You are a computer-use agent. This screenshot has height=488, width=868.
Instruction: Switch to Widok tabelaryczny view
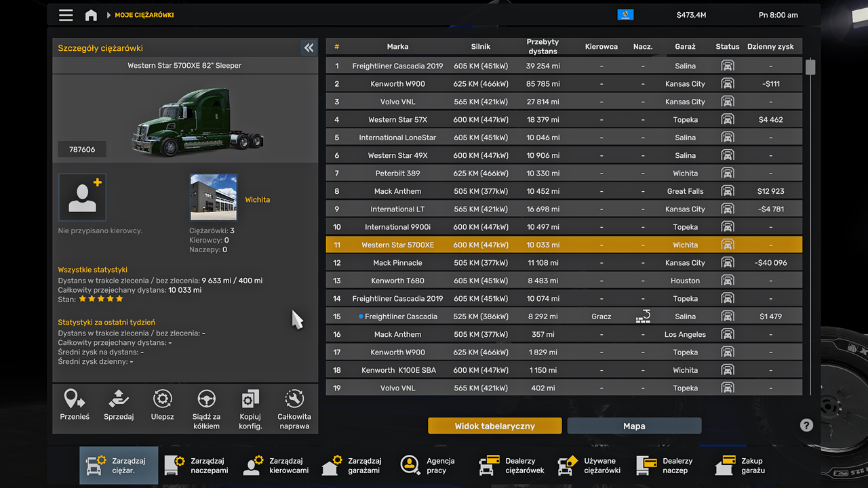click(x=495, y=426)
